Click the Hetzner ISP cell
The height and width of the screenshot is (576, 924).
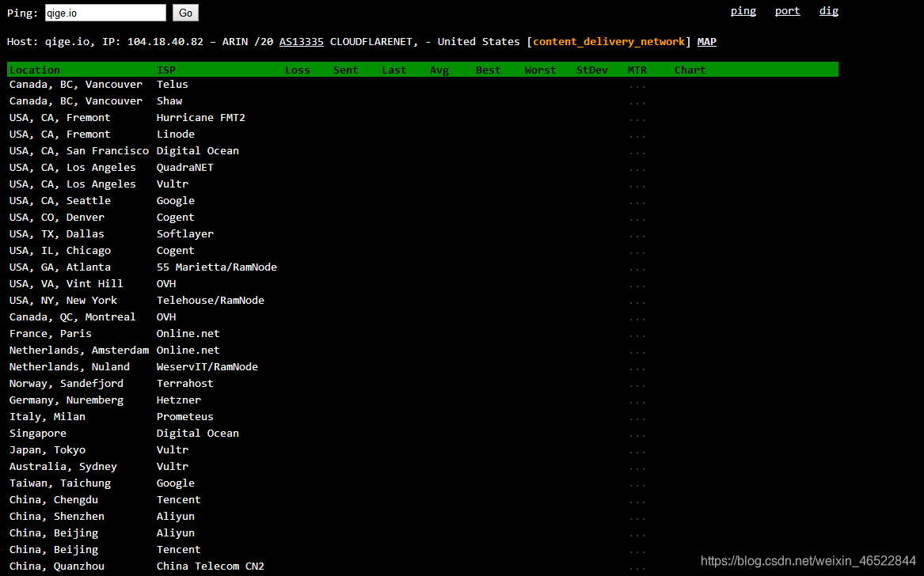tap(179, 400)
